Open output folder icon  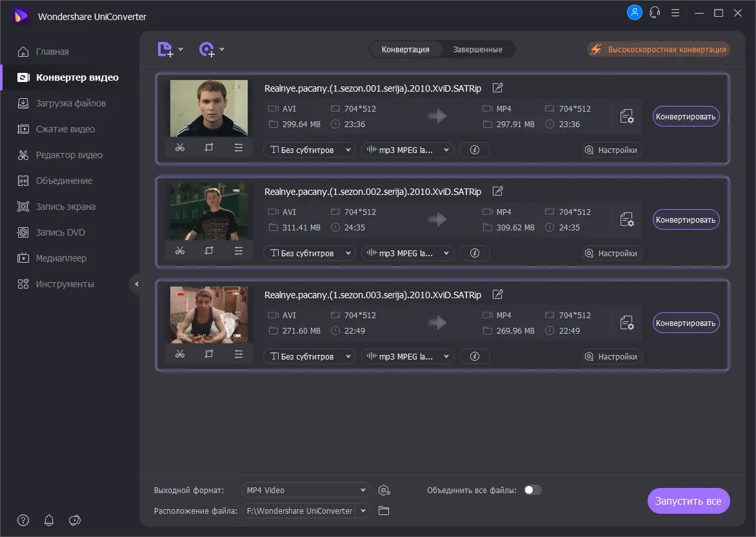coord(384,511)
